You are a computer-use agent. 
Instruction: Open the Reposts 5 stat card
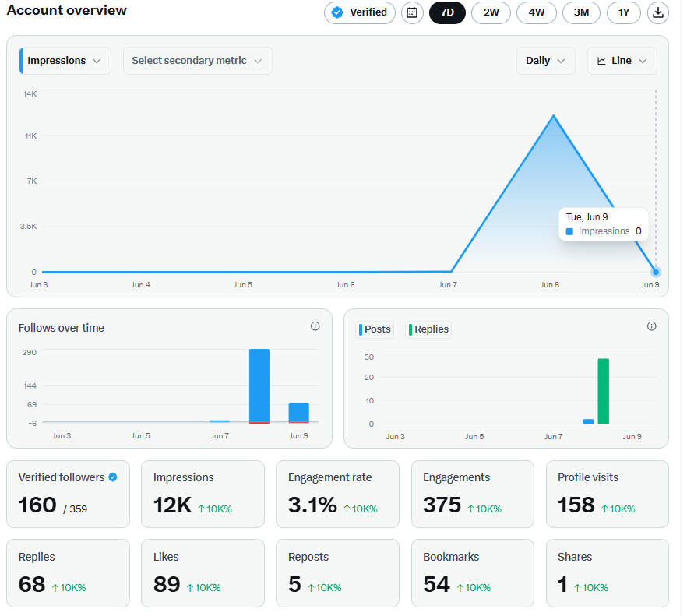pos(337,573)
